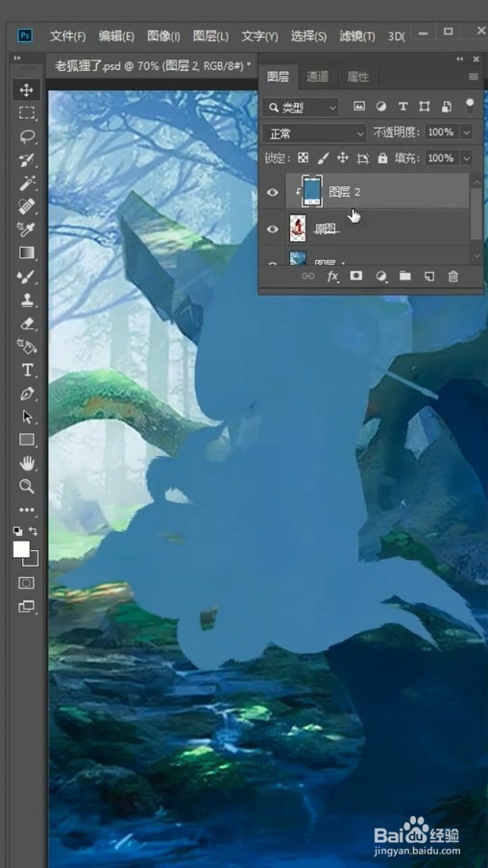Switch to the 通道 panel tab
Screen dimensions: 488x868
[x=317, y=77]
